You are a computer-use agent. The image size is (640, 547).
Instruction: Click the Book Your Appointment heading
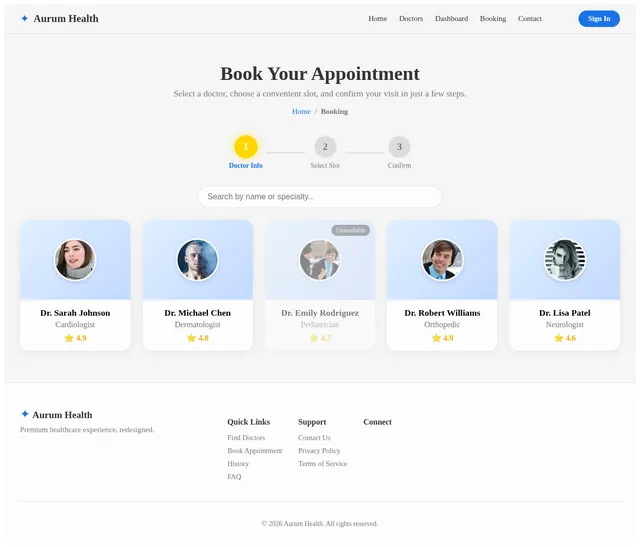tap(320, 74)
